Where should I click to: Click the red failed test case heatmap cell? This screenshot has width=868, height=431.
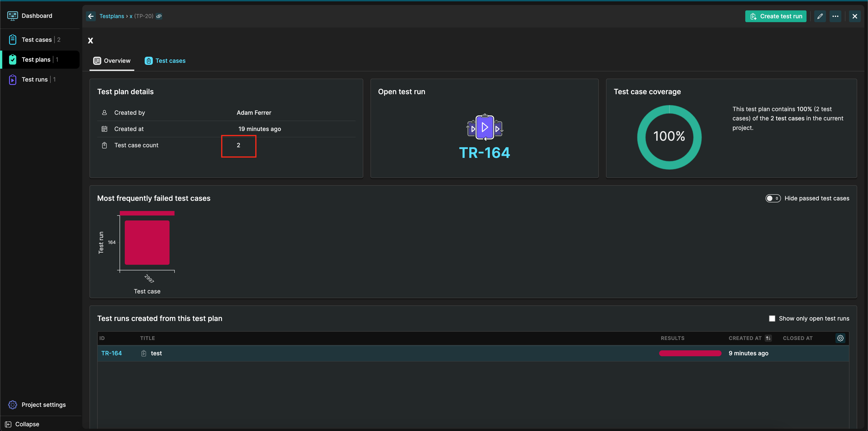pos(147,242)
